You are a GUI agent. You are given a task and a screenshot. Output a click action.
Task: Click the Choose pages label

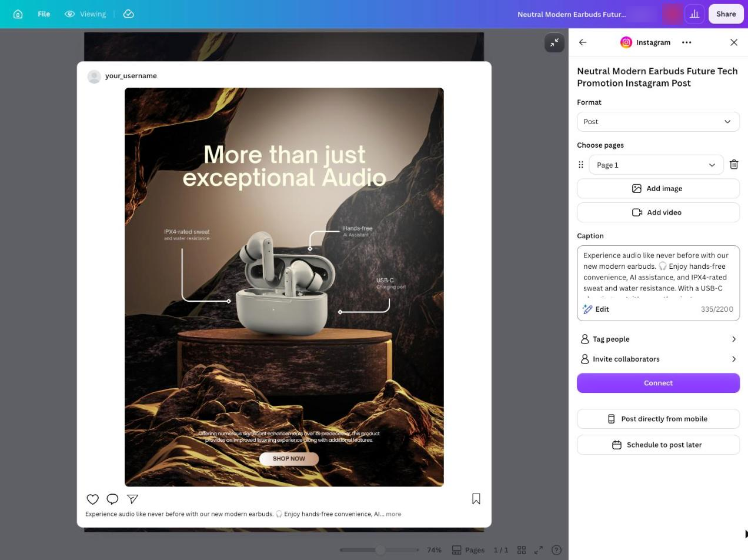point(600,145)
